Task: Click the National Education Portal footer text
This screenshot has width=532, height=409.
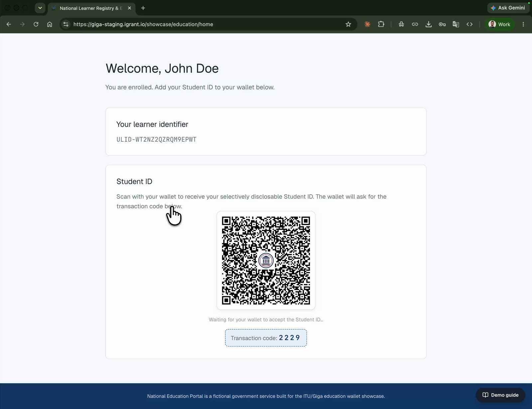Action: click(x=266, y=396)
